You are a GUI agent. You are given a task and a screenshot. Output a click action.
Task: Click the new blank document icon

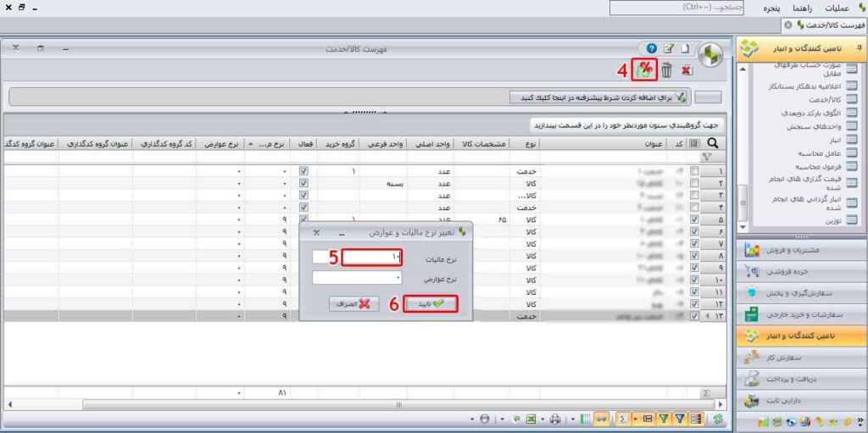pos(685,49)
